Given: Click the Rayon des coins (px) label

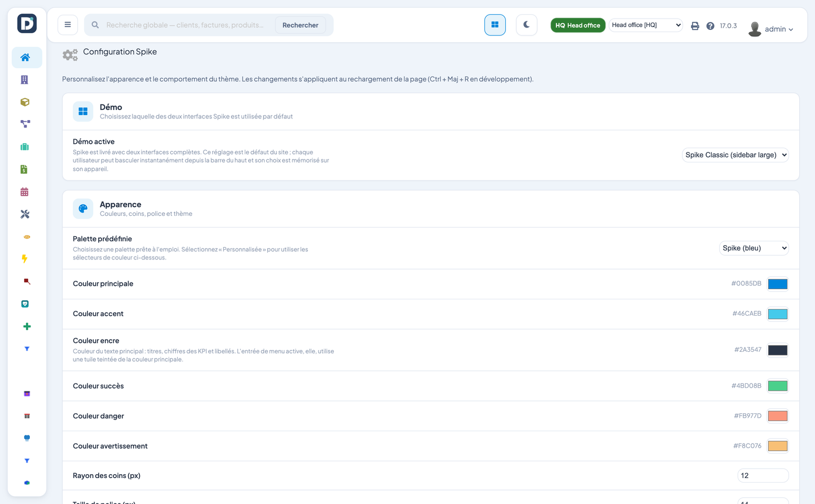Looking at the screenshot, I should tap(107, 476).
